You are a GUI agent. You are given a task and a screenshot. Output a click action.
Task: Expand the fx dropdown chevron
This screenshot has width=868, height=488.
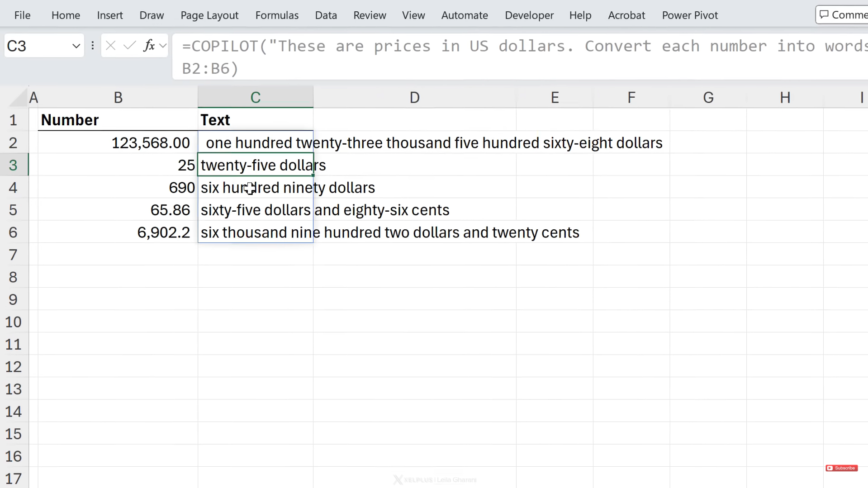click(x=163, y=46)
